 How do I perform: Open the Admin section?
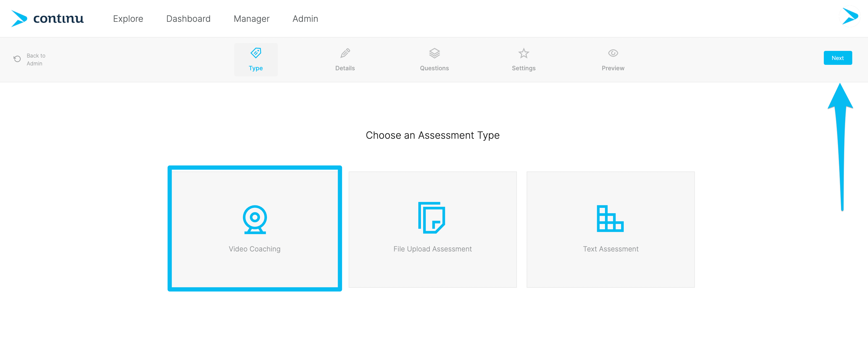tap(305, 19)
